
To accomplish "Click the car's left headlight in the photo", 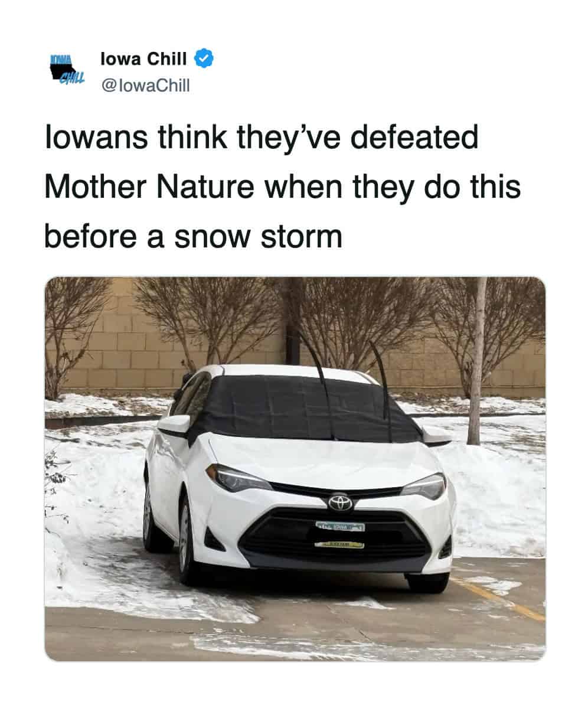I will [237, 479].
